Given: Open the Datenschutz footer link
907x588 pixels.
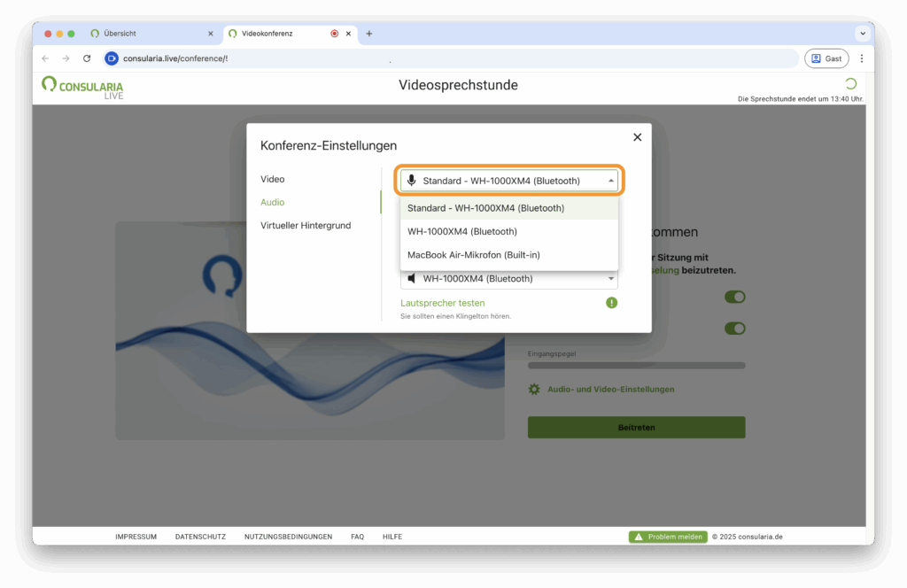Looking at the screenshot, I should (200, 537).
